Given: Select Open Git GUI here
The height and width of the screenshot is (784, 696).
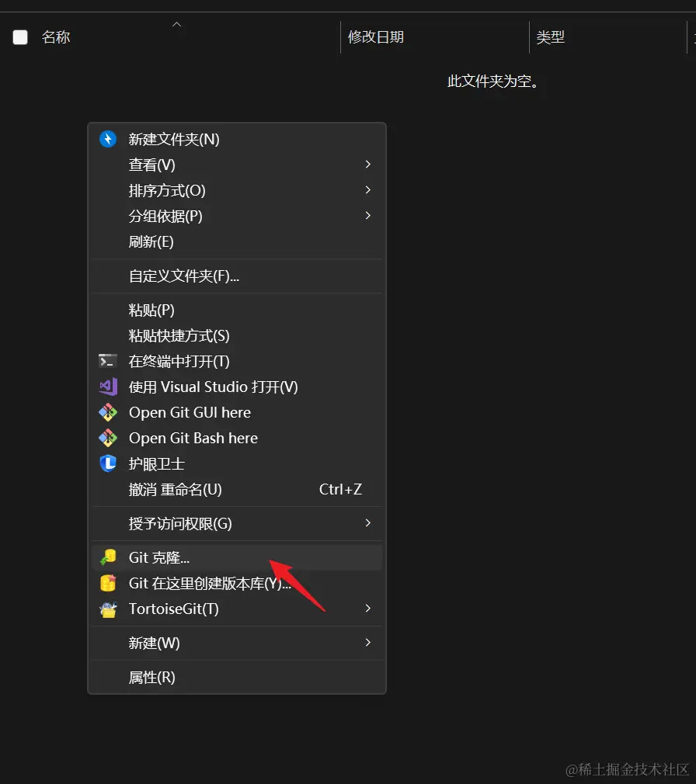Looking at the screenshot, I should pyautogui.click(x=237, y=412).
